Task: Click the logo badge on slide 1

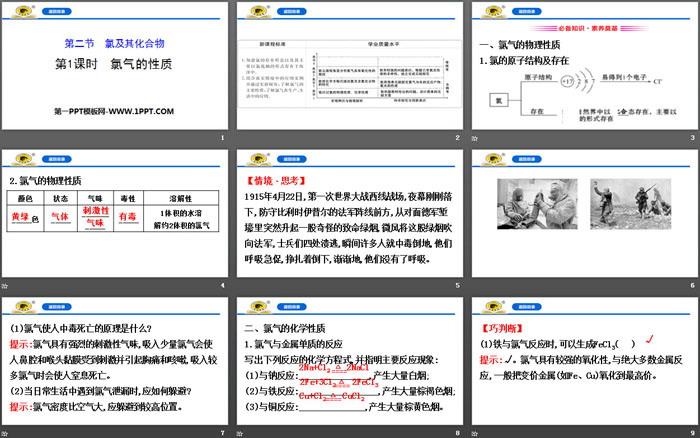Action: tap(16, 11)
